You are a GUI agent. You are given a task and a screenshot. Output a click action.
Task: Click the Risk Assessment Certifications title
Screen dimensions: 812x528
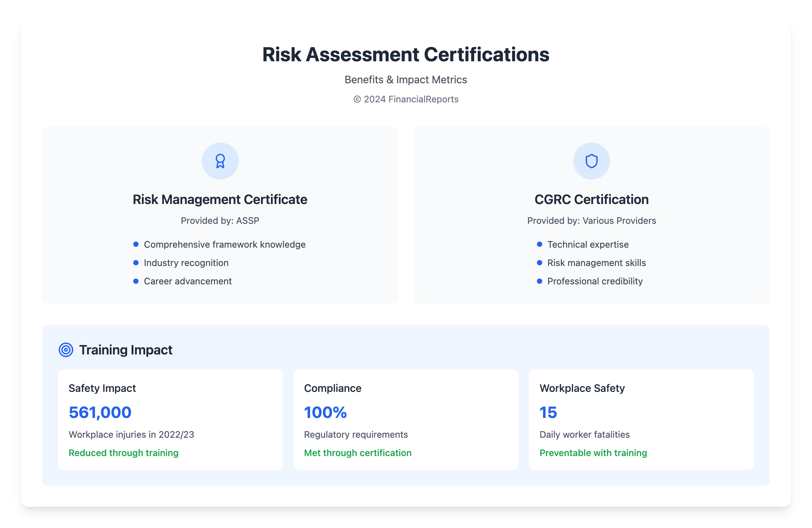click(x=406, y=55)
